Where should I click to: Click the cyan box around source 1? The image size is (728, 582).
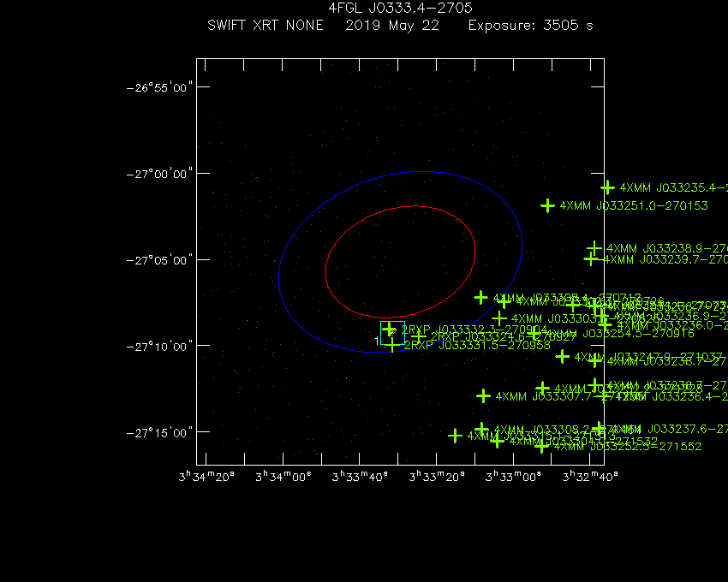click(x=392, y=333)
